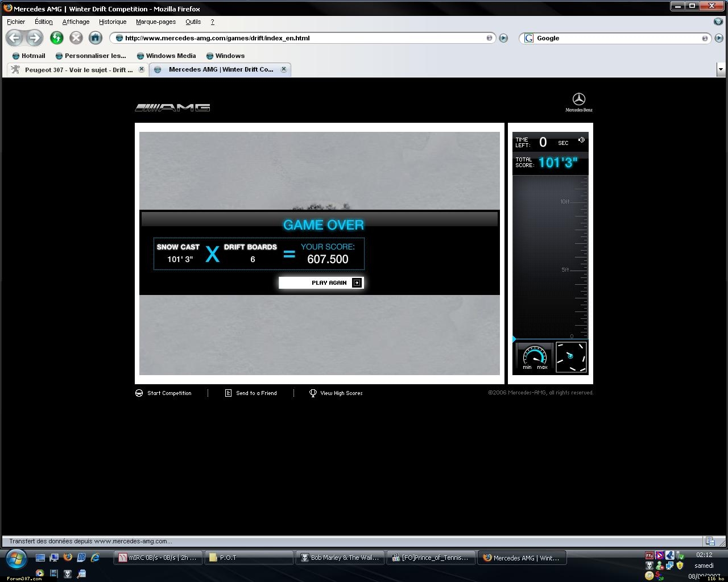Click the Start Competition link
This screenshot has height=582, width=728.
point(169,393)
